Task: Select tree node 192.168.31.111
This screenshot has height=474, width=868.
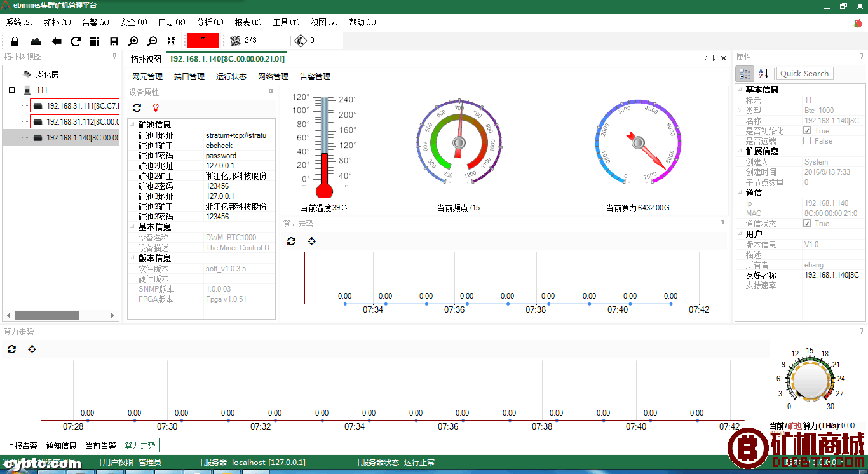Action: 75,106
